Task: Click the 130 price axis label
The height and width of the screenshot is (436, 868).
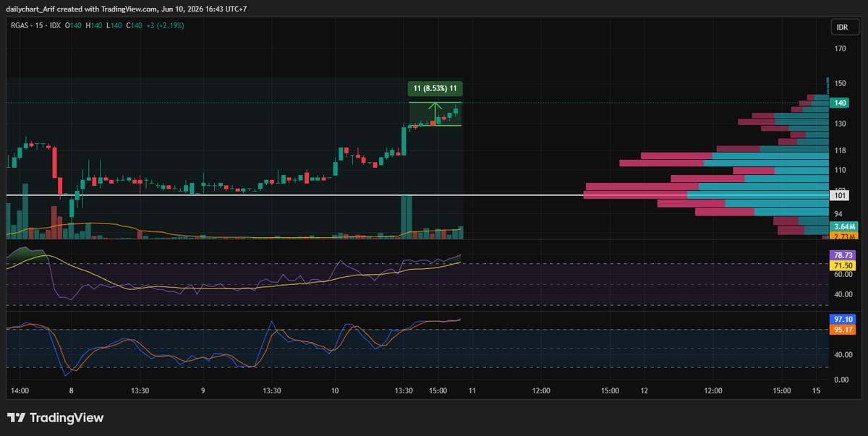Action: point(841,124)
